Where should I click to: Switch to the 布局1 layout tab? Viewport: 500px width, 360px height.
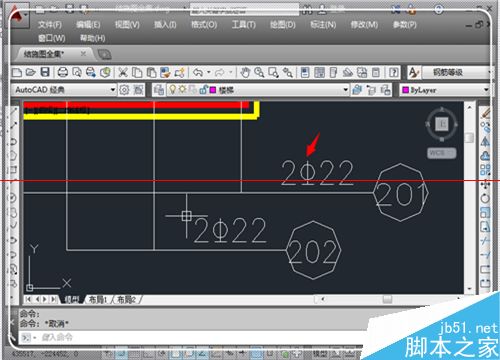98,300
